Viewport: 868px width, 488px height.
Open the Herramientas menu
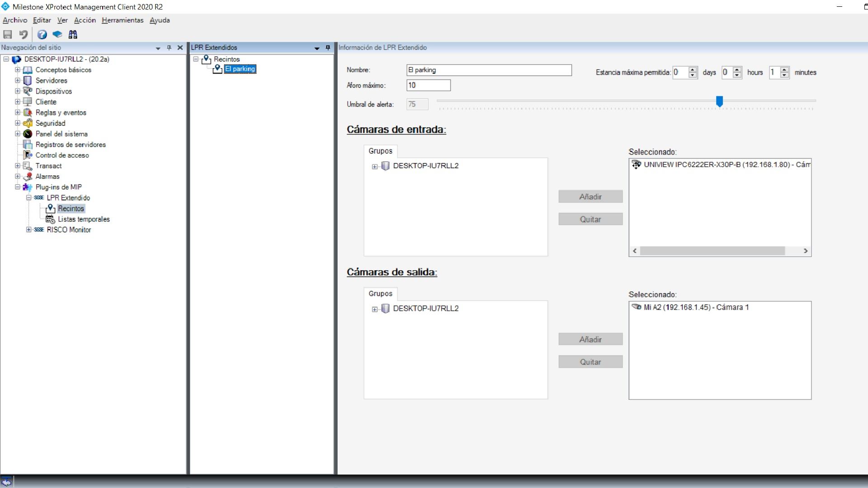[x=123, y=20]
